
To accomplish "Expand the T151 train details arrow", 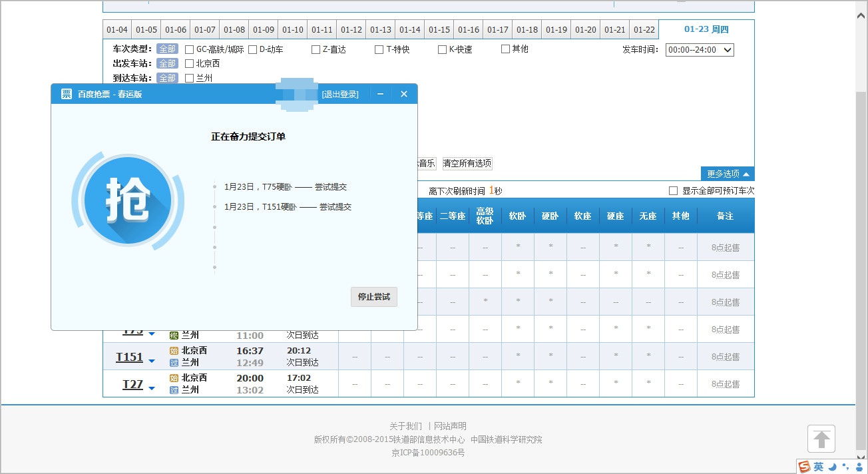I will tap(152, 361).
